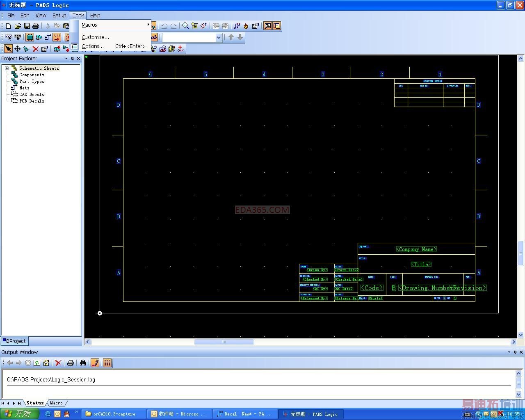Expand the Schematic Sheets tree node
This screenshot has height=420, width=525.
7,68
